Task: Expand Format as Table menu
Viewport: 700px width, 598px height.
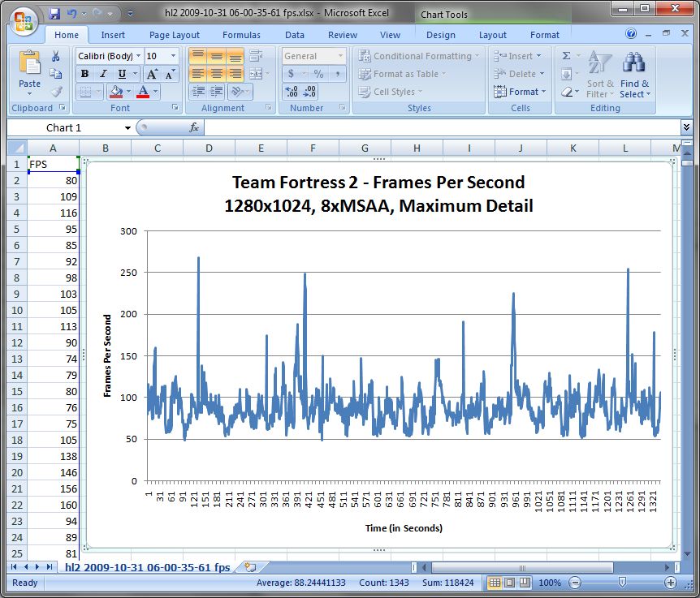Action: [402, 74]
